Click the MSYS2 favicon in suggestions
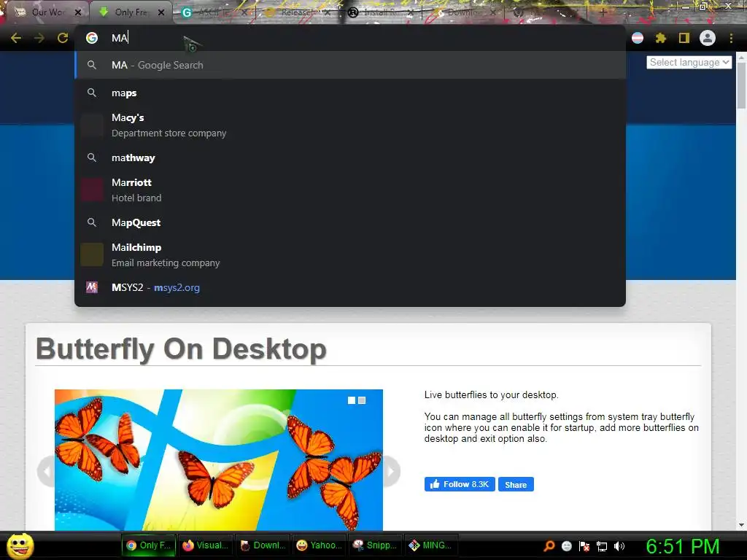The image size is (747, 560). pyautogui.click(x=92, y=287)
